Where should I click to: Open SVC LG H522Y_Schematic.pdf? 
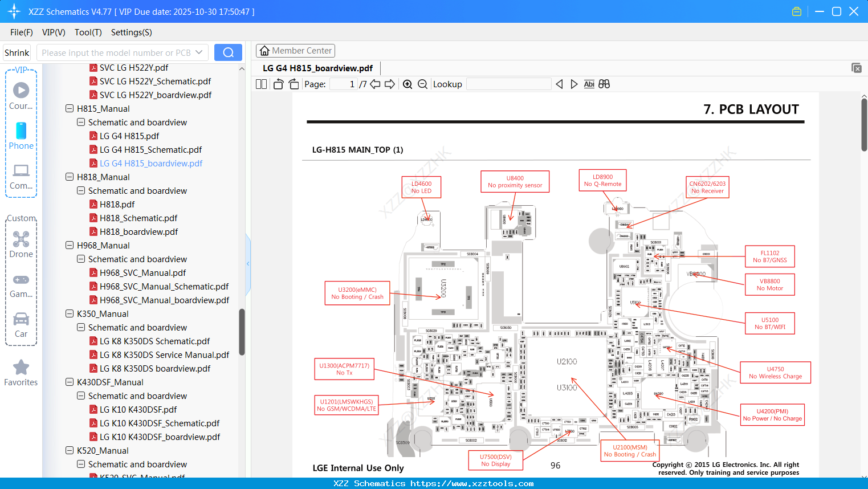(150, 81)
